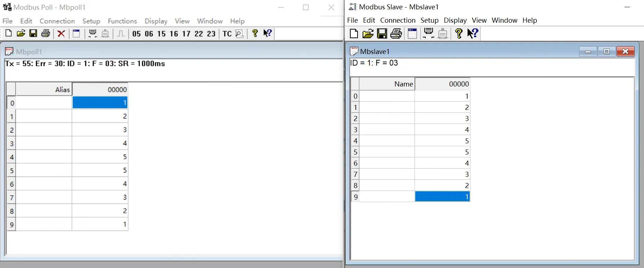Screen dimensions: 644x268
Task: Click the yellow question mark in Modbus Poll
Action: pos(255,33)
